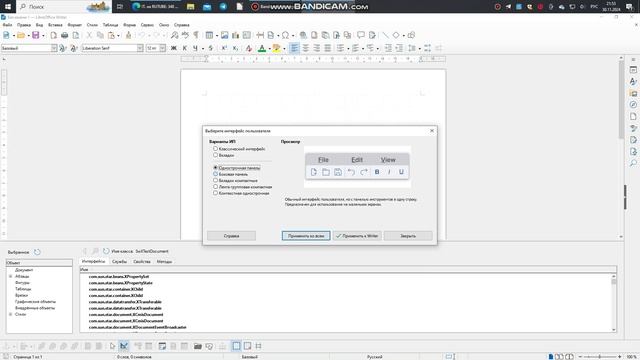Apply underline with the Ч icon
640x360 pixels.
(x=195, y=48)
